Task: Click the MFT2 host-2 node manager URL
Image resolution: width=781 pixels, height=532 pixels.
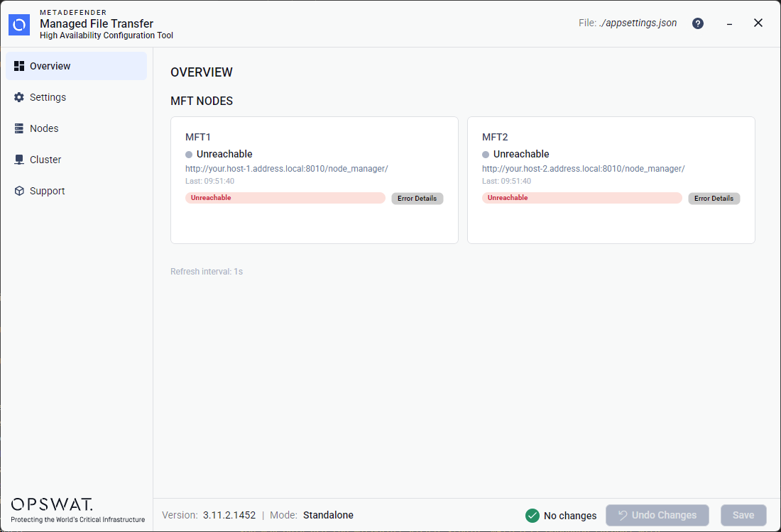Action: pyautogui.click(x=583, y=169)
